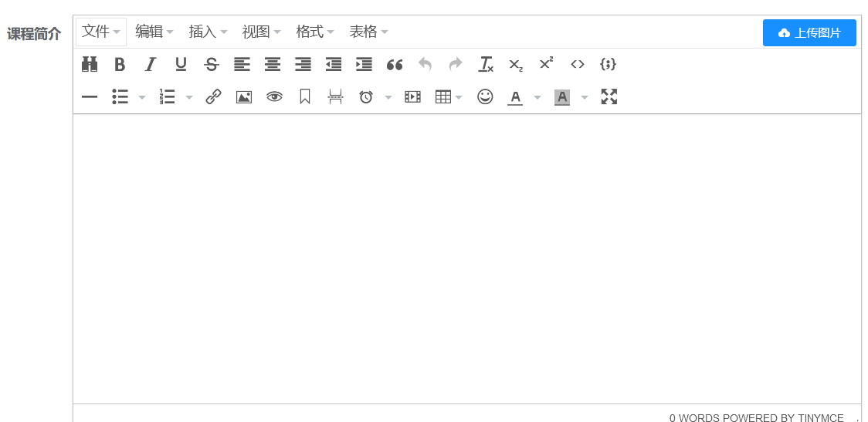868x422 pixels.
Task: Toggle italic formatting
Action: pyautogui.click(x=150, y=65)
